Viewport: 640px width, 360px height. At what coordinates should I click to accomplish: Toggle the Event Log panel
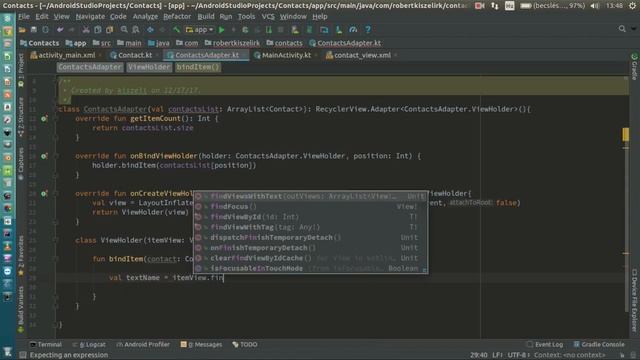(544, 344)
